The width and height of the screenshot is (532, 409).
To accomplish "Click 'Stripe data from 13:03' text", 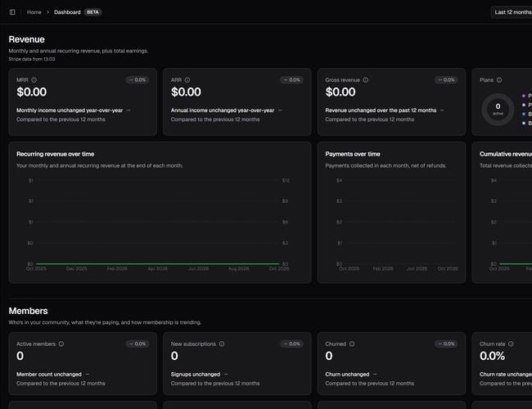I will [x=32, y=59].
